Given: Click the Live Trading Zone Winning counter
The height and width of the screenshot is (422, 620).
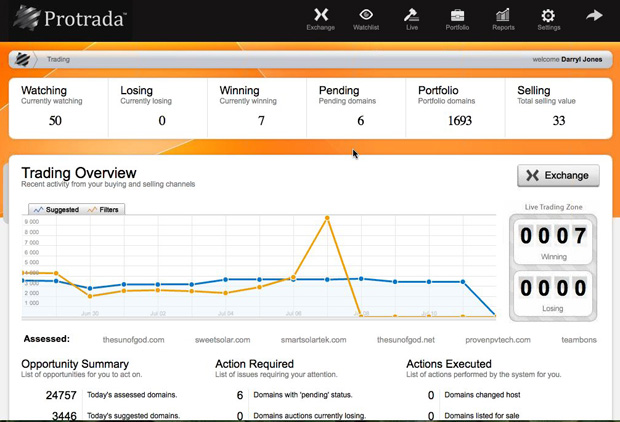Looking at the screenshot, I should (553, 240).
